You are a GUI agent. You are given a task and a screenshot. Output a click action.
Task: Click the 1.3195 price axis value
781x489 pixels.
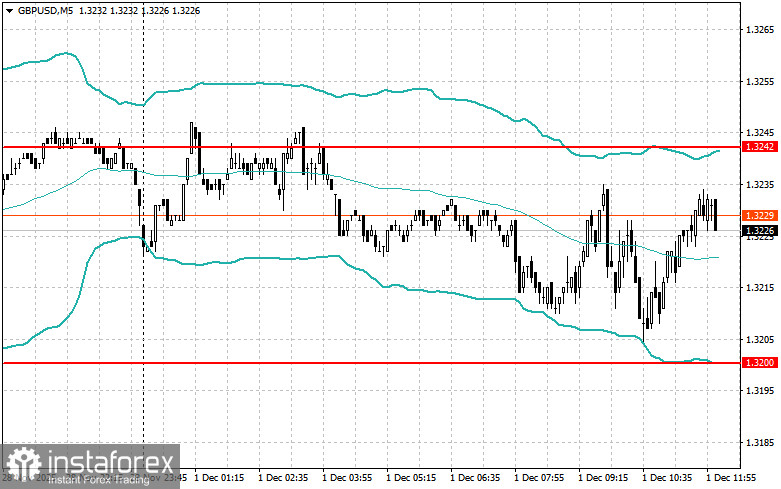coord(760,390)
